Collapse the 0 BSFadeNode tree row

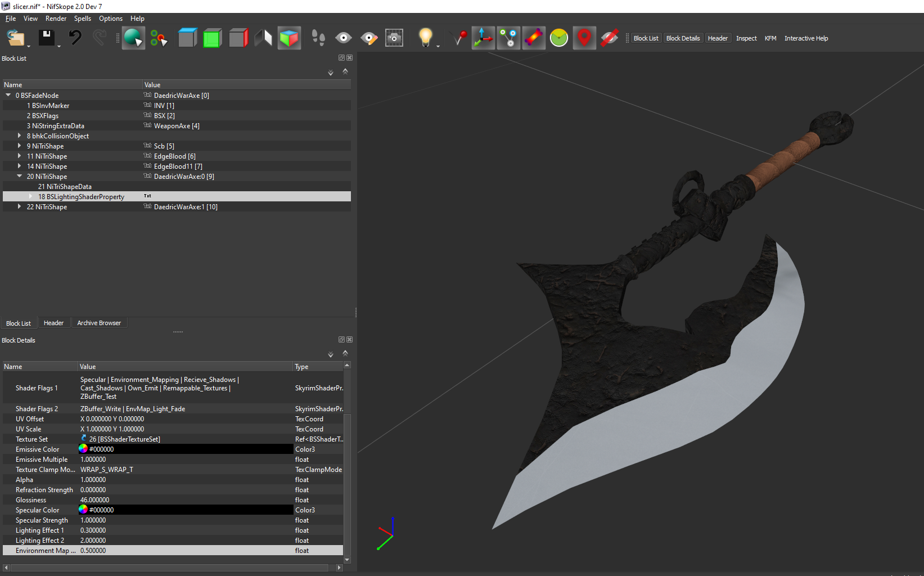[8, 95]
